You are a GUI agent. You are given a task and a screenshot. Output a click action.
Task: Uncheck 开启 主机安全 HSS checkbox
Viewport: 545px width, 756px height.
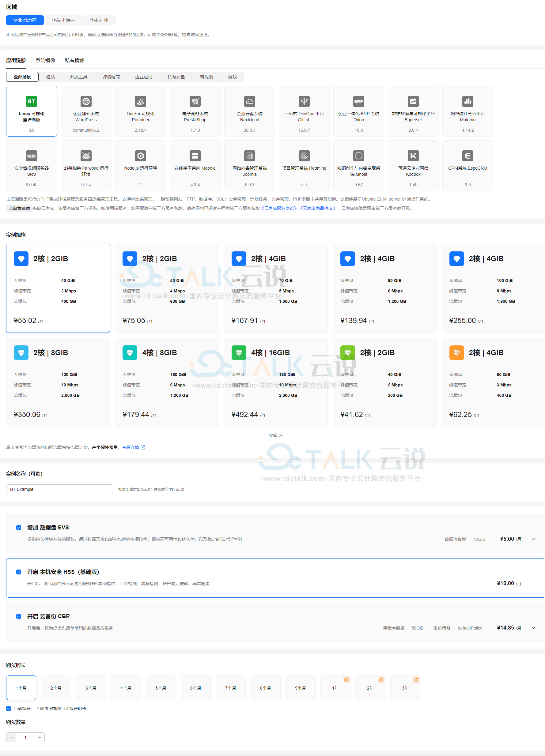pyautogui.click(x=19, y=572)
